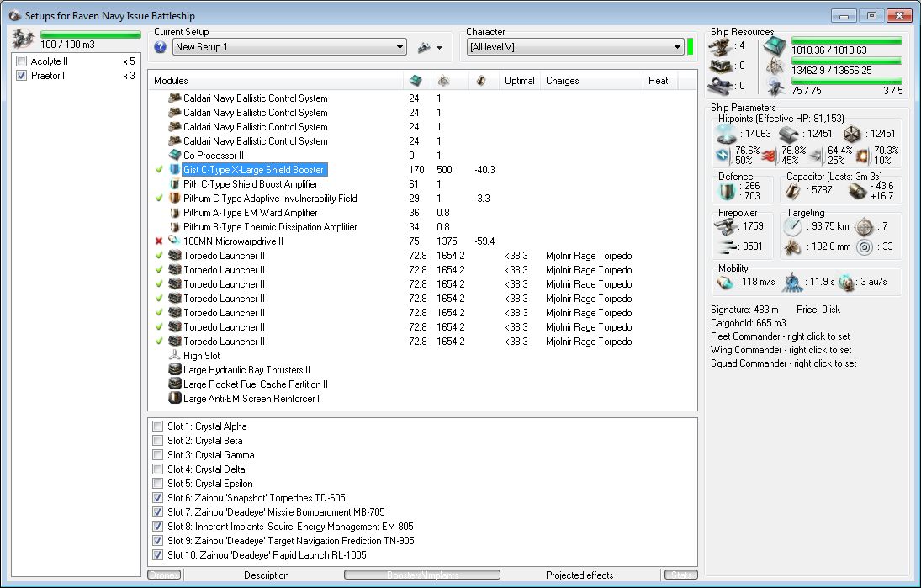Viewport: 921px width, 588px height.
Task: Click the blue help question mark icon
Action: [x=160, y=47]
